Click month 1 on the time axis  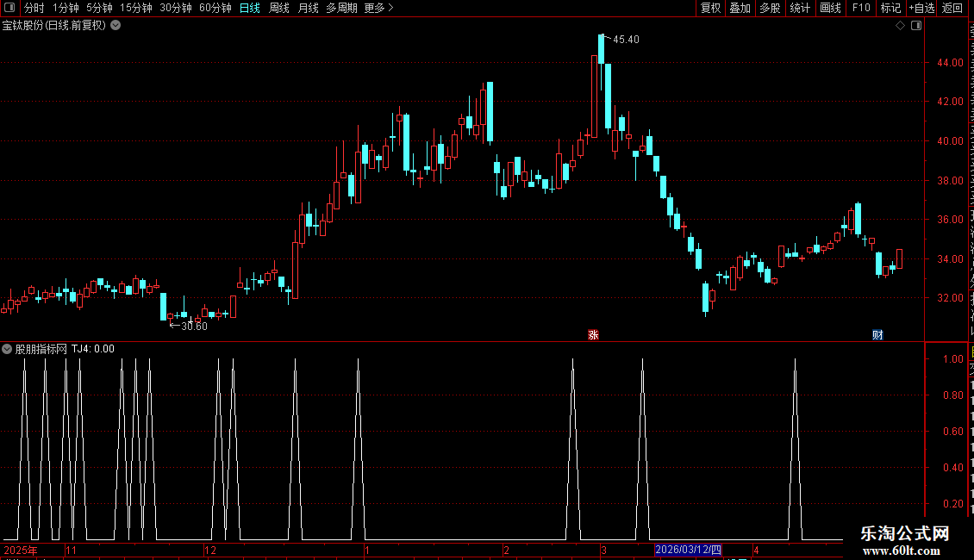click(367, 550)
